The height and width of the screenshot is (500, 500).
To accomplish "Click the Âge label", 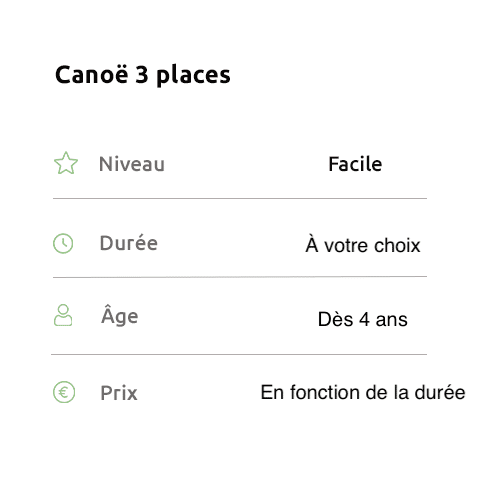I will pos(120,315).
